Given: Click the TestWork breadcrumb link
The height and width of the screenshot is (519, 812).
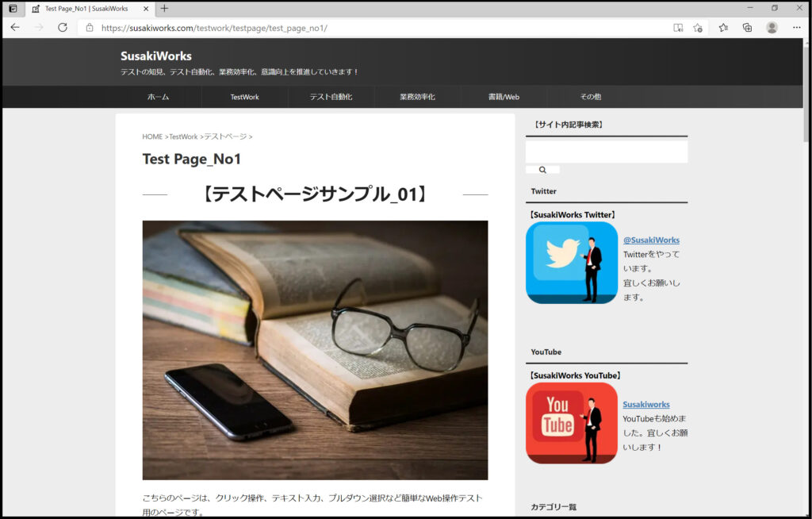Looking at the screenshot, I should click(183, 136).
